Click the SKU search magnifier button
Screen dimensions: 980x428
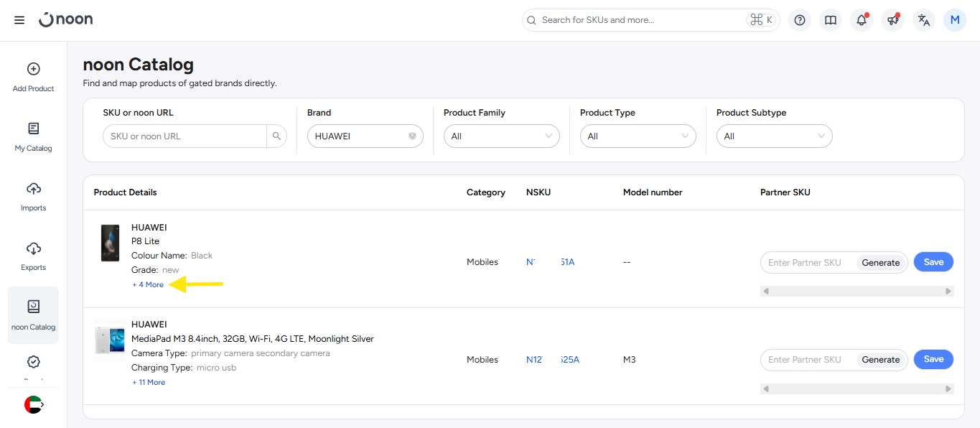point(276,136)
